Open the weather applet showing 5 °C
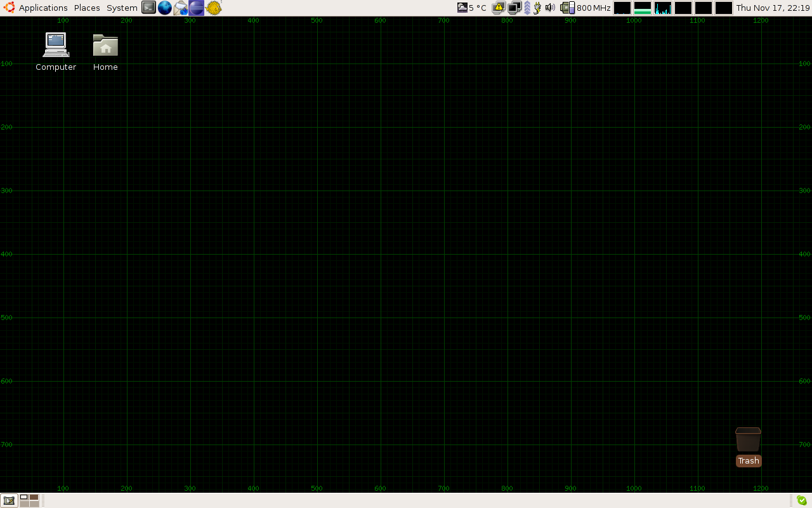The height and width of the screenshot is (508, 812). (472, 8)
